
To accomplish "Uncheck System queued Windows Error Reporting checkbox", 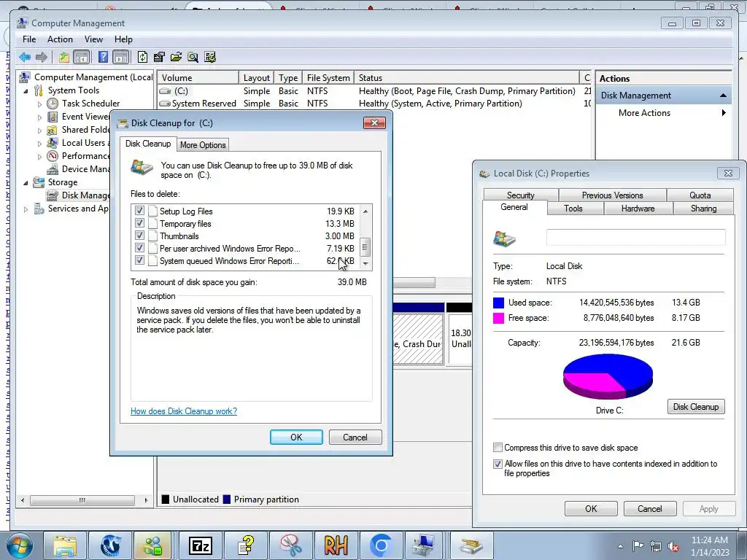I will (139, 260).
